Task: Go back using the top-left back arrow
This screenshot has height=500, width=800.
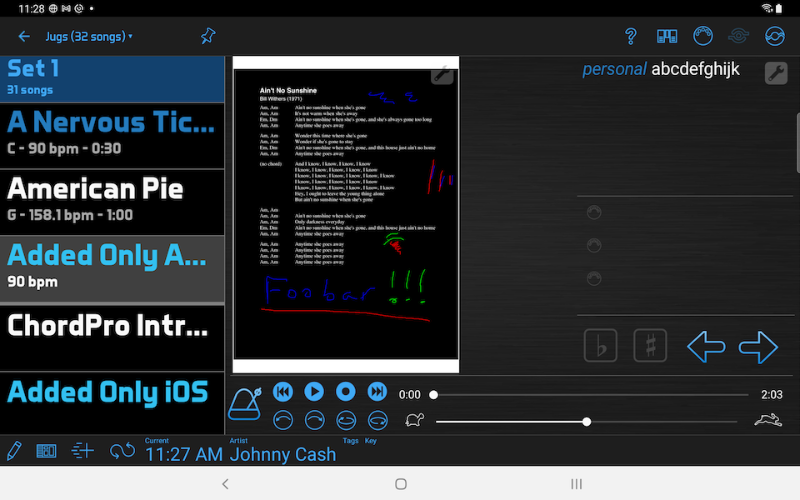Action: [x=24, y=37]
